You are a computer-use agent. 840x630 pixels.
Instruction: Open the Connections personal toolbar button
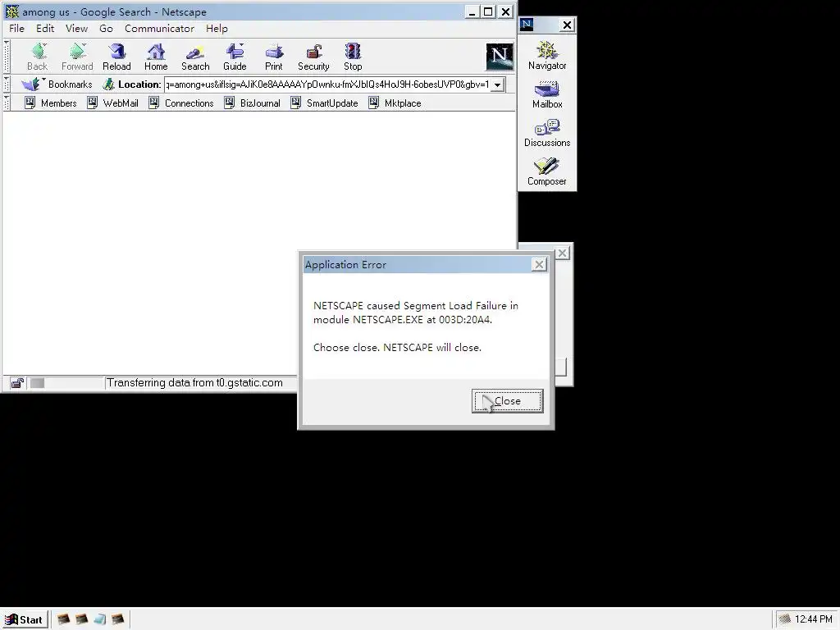(x=181, y=103)
